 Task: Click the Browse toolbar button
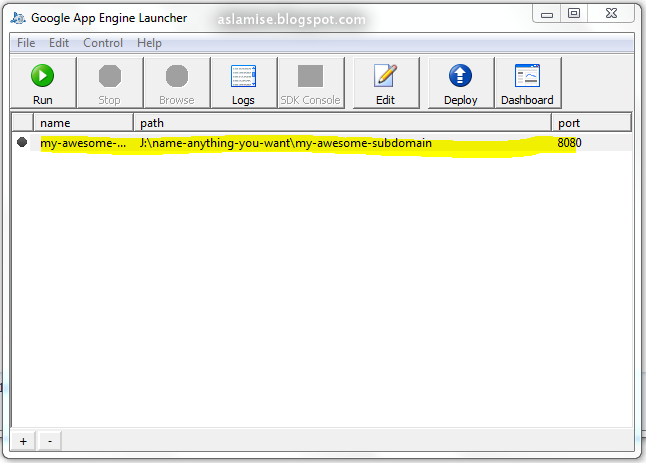(177, 83)
